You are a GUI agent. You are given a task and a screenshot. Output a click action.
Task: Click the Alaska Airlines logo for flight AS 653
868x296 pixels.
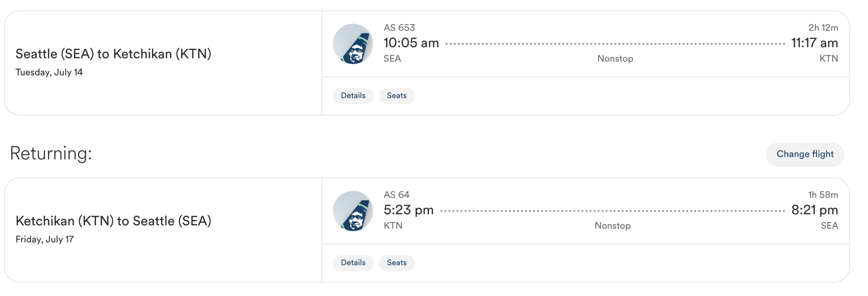[x=353, y=44]
